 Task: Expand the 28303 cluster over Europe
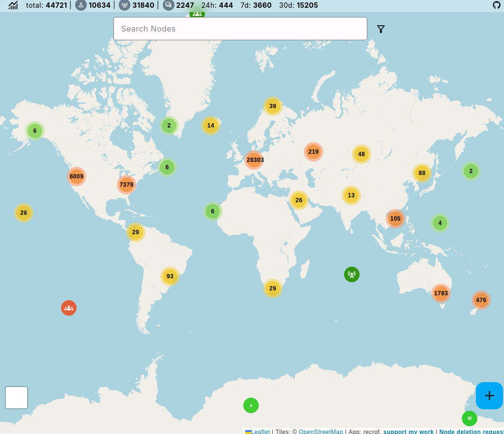[254, 160]
